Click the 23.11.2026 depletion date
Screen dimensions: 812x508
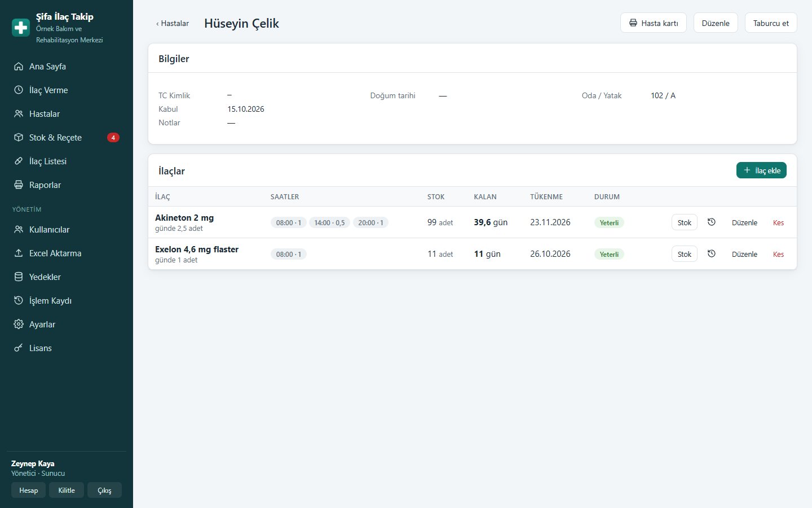(x=550, y=222)
